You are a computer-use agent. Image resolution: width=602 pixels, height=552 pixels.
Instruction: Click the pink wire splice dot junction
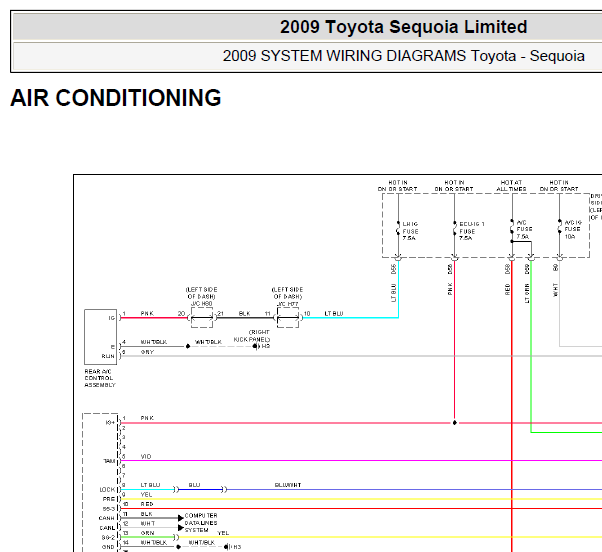pos(455,423)
